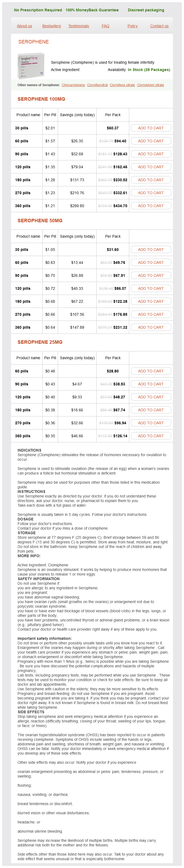This screenshot has width=184, height=868.
Task: Open the About us page
Action: coord(25,26)
